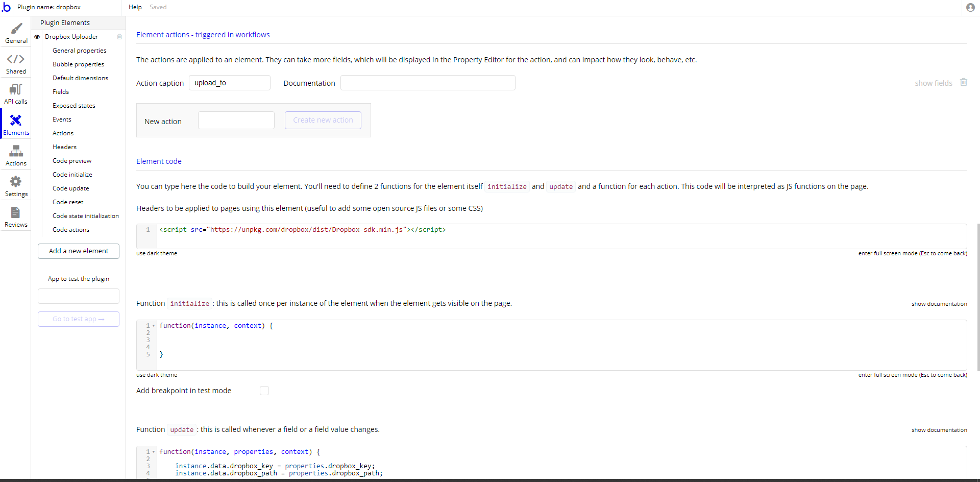
Task: Open the Reviews document icon tab
Action: tap(16, 212)
